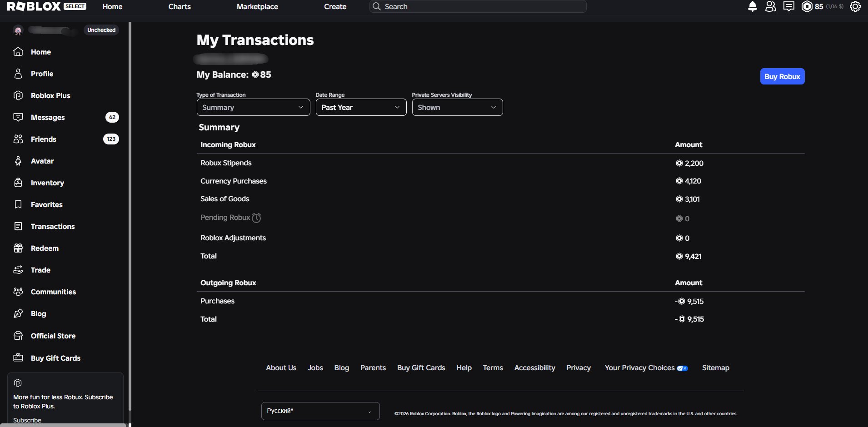
Task: Click the profile avatar thumbnail in sidebar
Action: click(x=18, y=31)
